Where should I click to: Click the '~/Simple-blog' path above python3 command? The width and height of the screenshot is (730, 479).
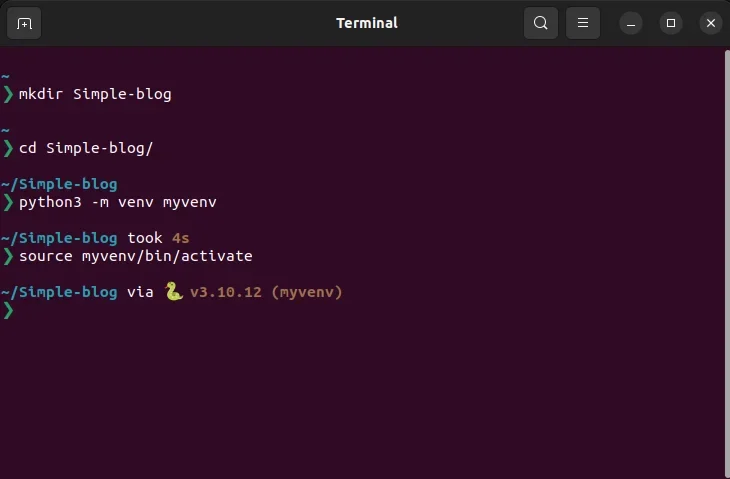pyautogui.click(x=59, y=184)
